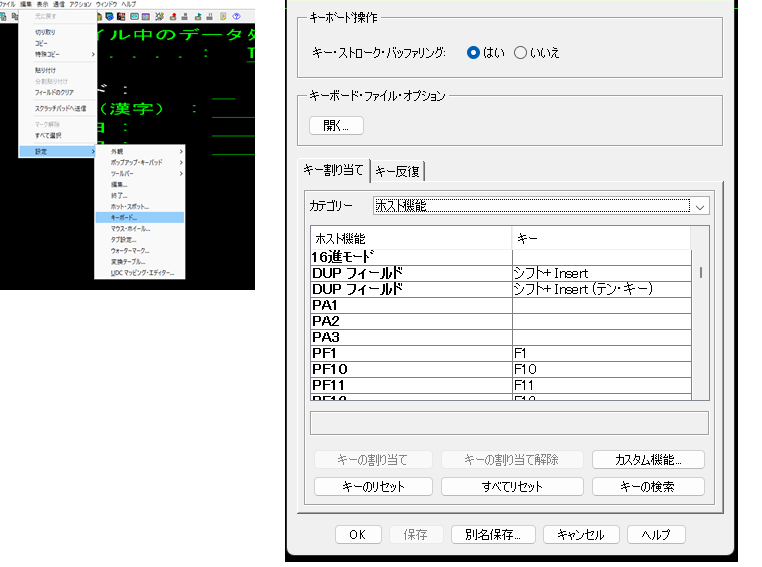
Task: Open the マウス・ホイール... menu entry
Action: [130, 228]
